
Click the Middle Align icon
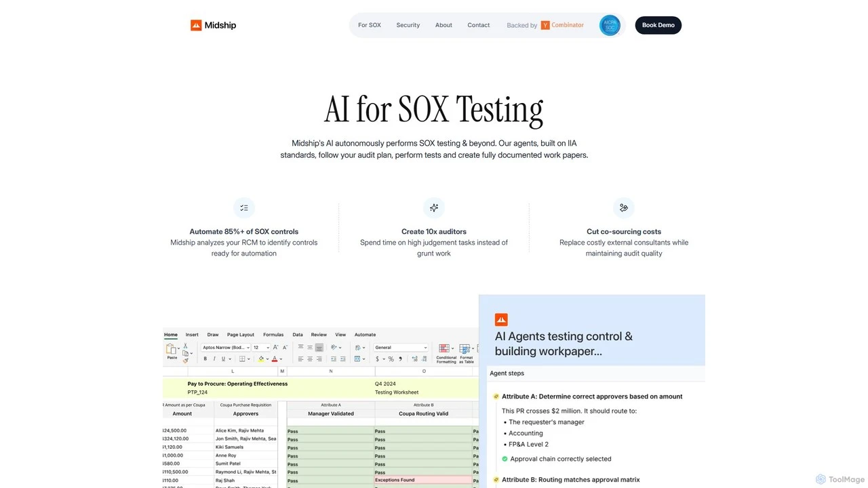[310, 348]
